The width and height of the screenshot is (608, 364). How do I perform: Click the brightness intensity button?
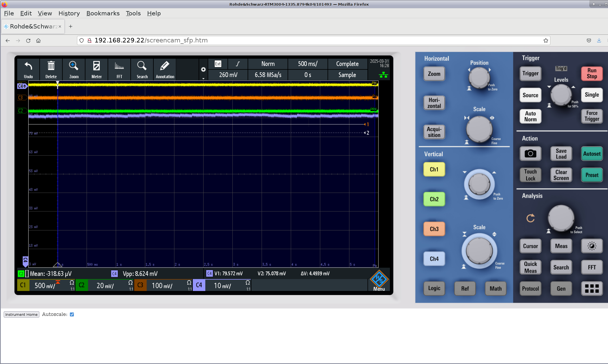pyautogui.click(x=592, y=246)
